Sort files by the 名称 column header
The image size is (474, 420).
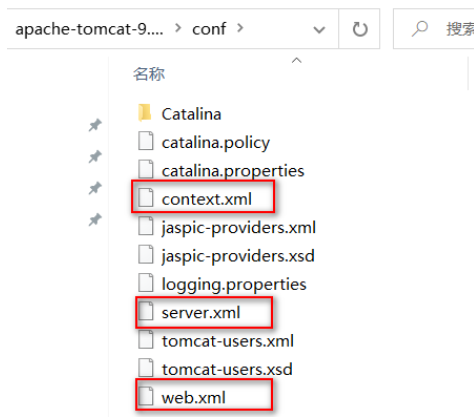(149, 74)
